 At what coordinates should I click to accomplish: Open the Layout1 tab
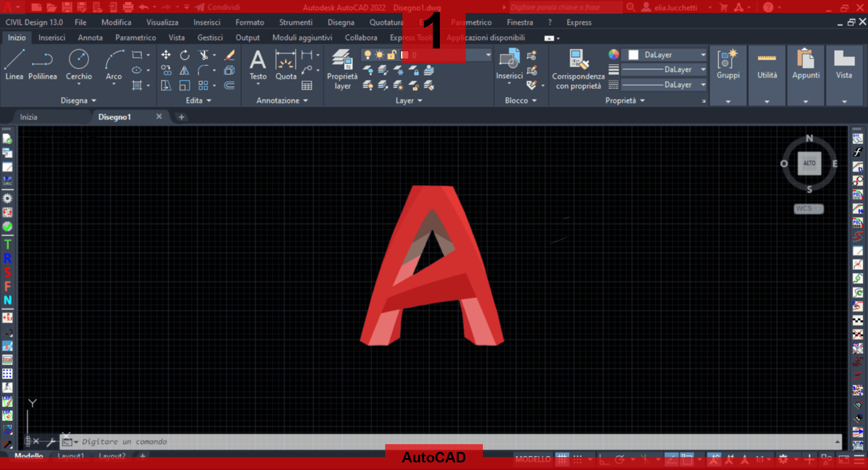pyautogui.click(x=71, y=456)
